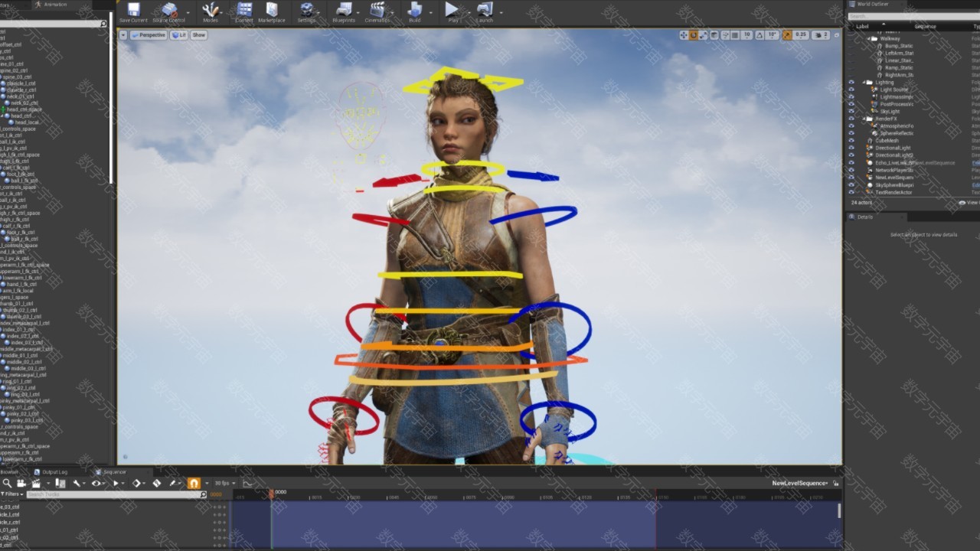Collapse the Walkway folder in outliner
This screenshot has height=551, width=980.
869,38
